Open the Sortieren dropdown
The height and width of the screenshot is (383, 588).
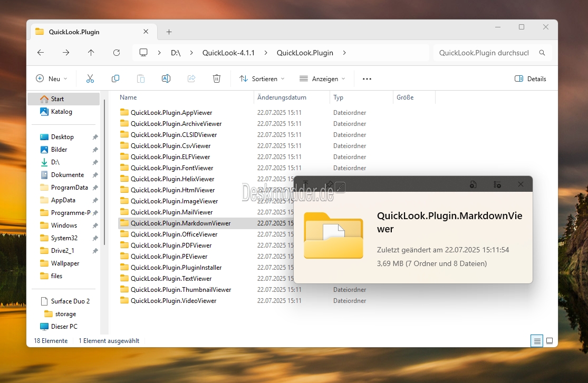coord(262,78)
